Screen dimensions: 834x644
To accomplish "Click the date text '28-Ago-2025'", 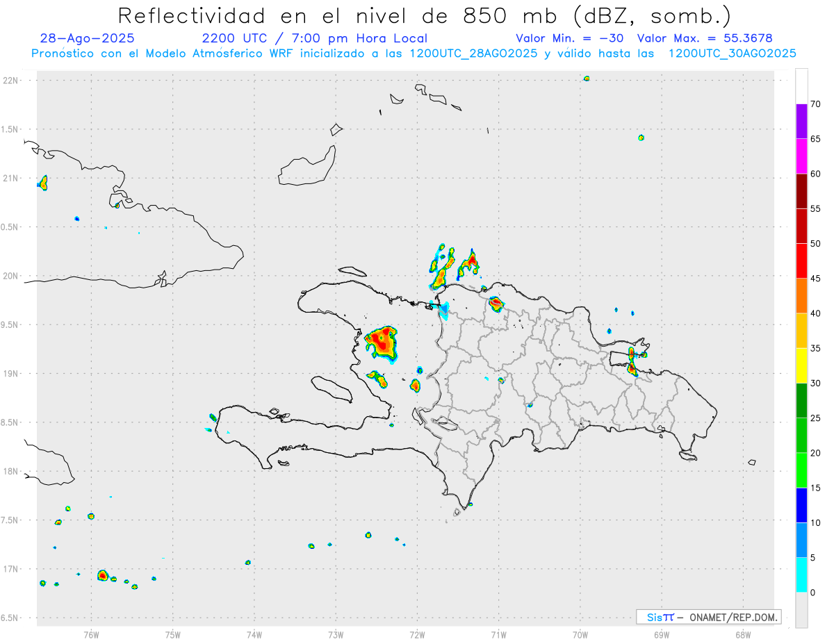I will click(x=88, y=38).
